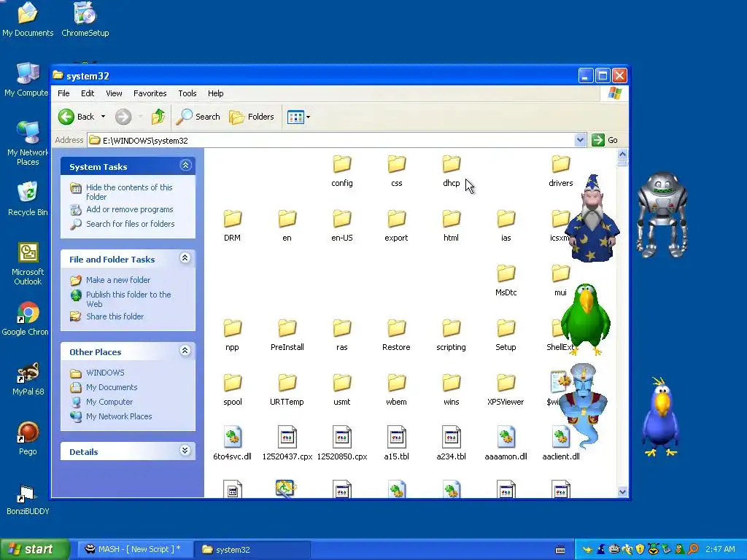Collapse the System Tasks panel
The width and height of the screenshot is (747, 560).
pos(185,166)
